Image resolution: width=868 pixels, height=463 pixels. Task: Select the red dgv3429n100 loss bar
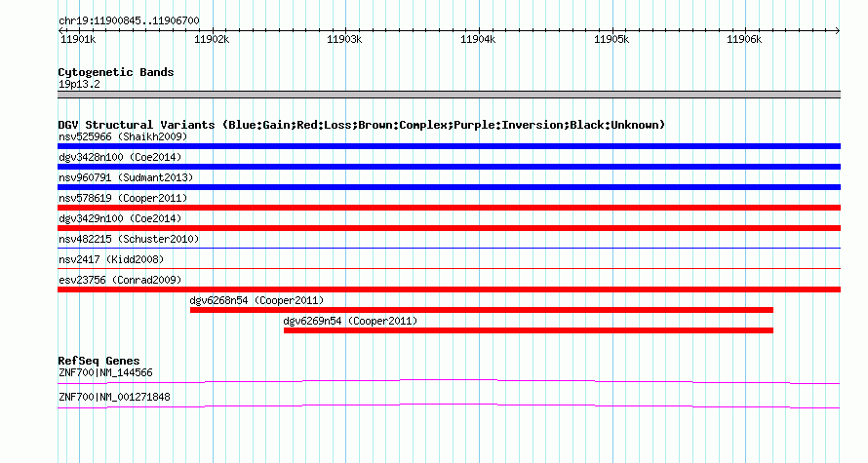pyautogui.click(x=449, y=228)
